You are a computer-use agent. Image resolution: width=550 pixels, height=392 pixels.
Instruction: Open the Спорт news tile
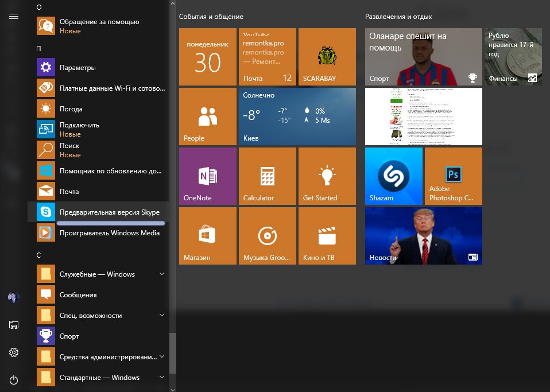click(423, 57)
